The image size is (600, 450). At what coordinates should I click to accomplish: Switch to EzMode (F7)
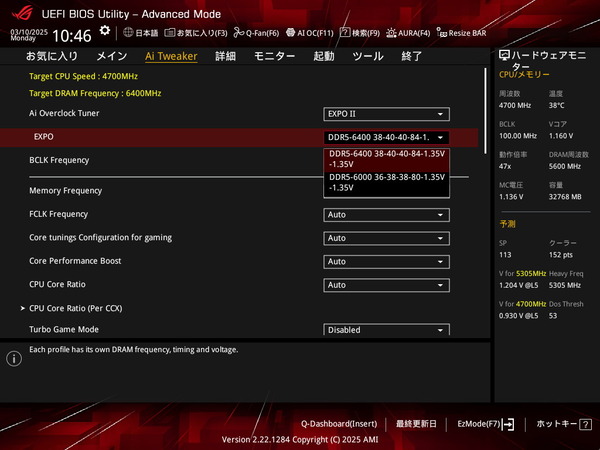point(485,424)
